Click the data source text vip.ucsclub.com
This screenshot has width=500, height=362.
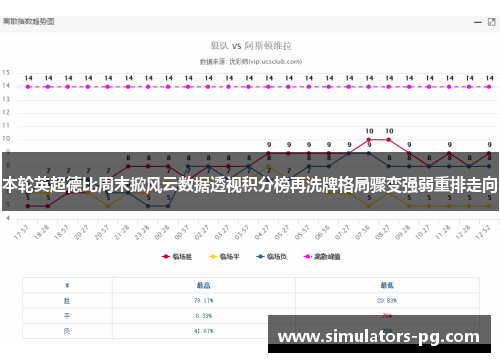click(275, 62)
